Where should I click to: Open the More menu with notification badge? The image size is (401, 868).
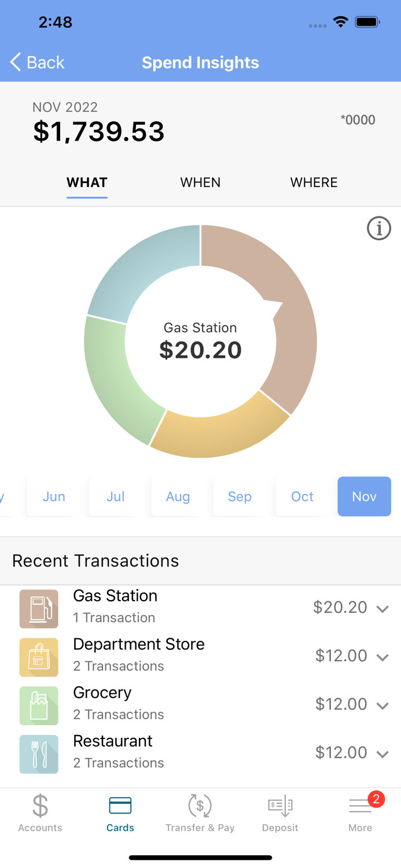360,813
